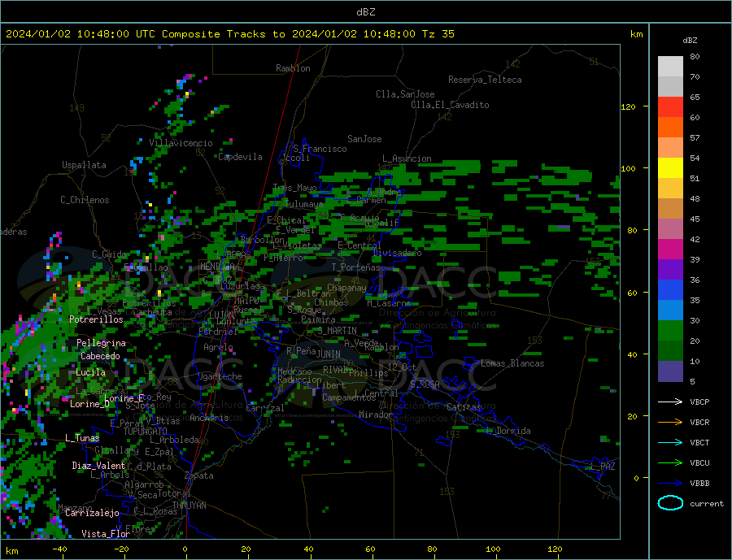This screenshot has height=560, width=732.
Task: Click the 39 dBZ magenta color swatch
Action: [670, 249]
